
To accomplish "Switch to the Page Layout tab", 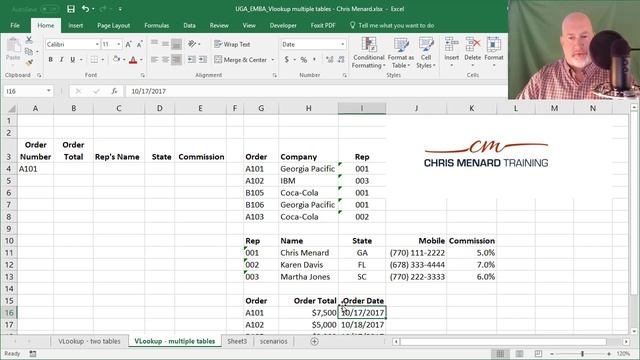I will click(113, 25).
